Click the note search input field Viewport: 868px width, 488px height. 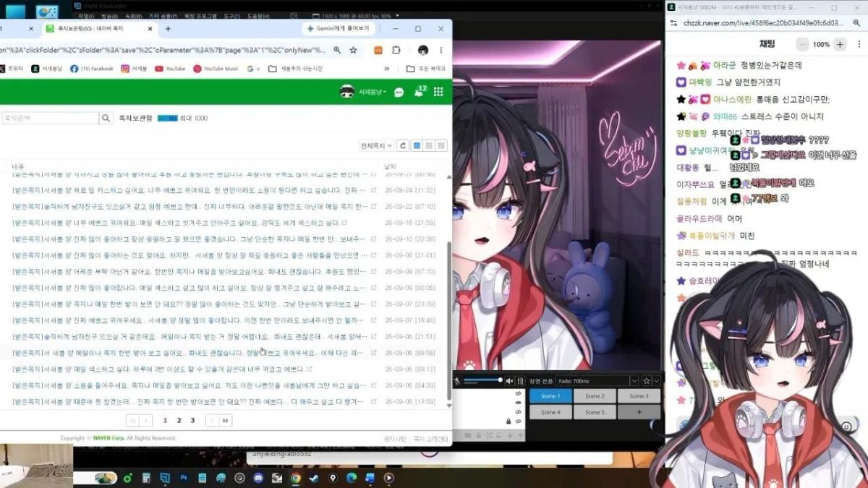49,118
